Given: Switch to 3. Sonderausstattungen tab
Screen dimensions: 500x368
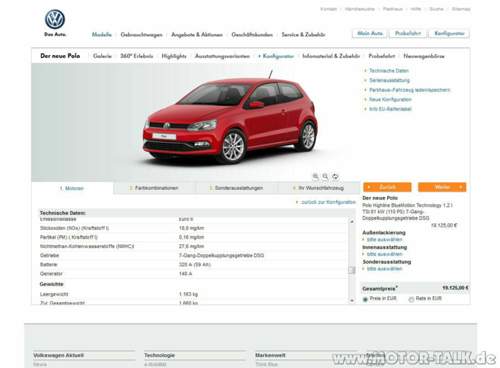Looking at the screenshot, I should [x=236, y=188].
